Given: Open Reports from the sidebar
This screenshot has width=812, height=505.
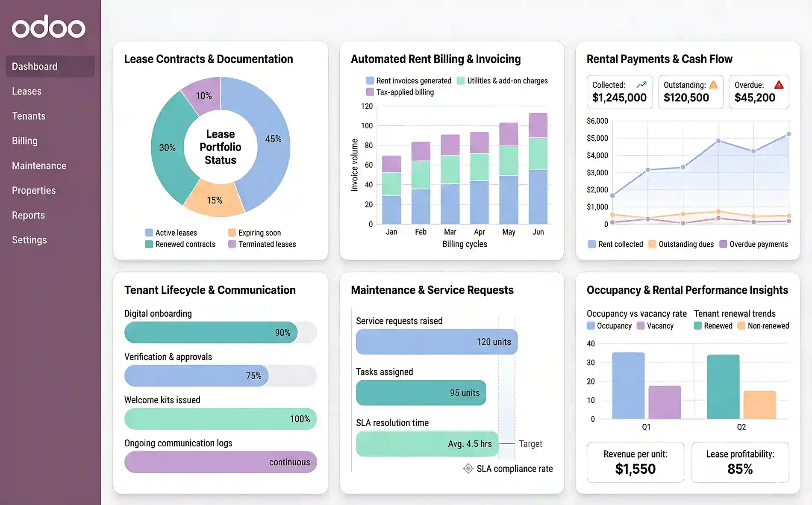Looking at the screenshot, I should [28, 215].
